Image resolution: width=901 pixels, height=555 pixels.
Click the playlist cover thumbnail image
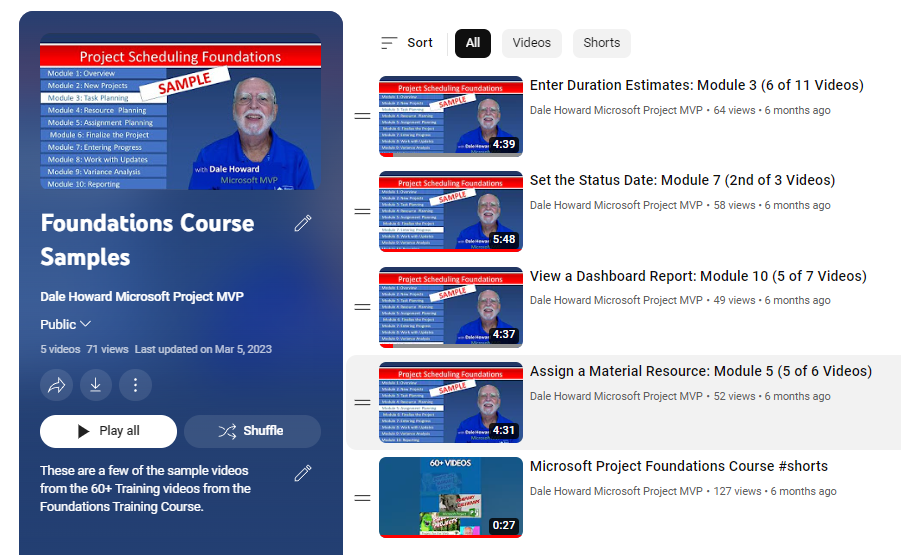180,111
